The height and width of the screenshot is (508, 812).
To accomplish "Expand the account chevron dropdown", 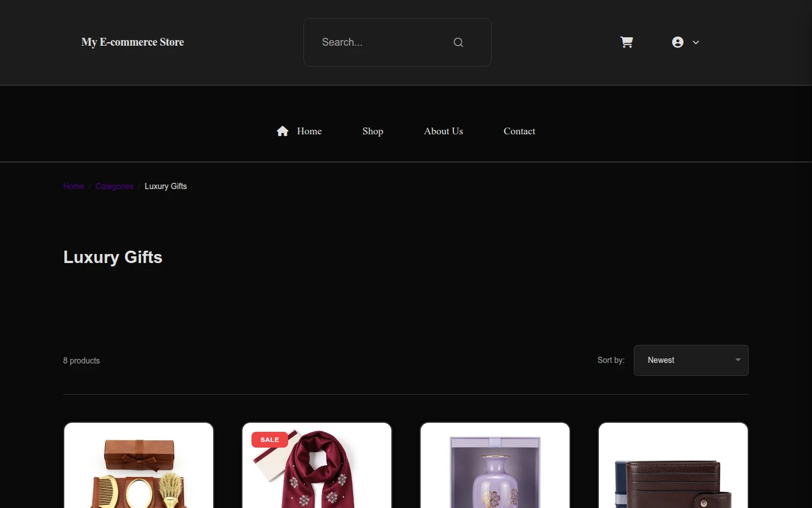I will (696, 42).
